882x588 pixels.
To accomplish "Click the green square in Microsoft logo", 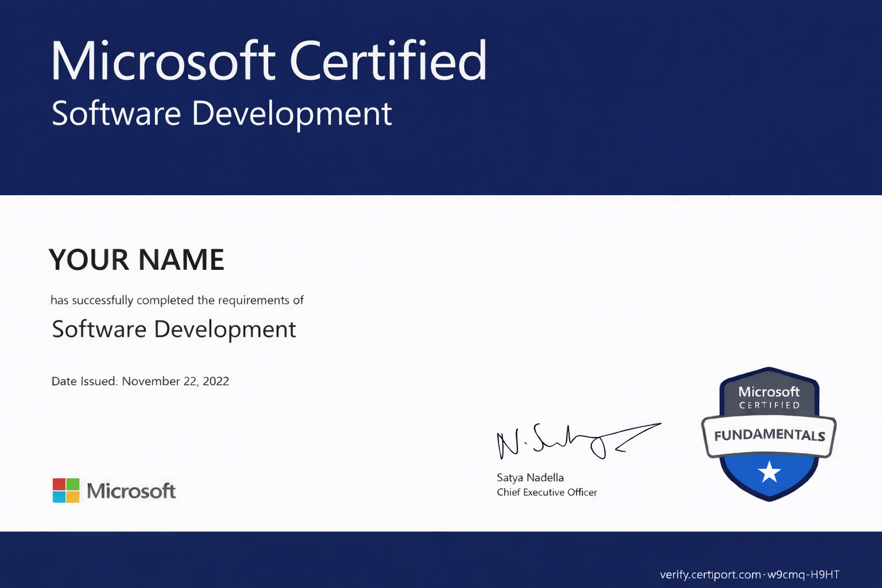I will pos(73,484).
